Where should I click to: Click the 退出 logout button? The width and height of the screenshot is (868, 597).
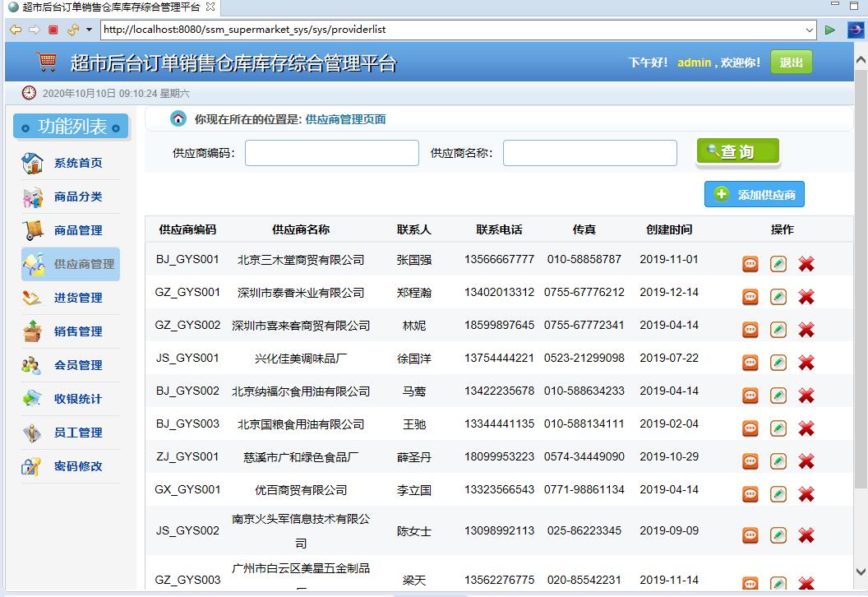(x=791, y=62)
